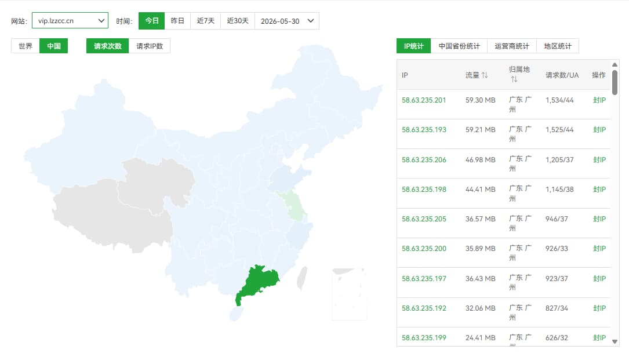Open IP address 58.63.235.205 link
The height and width of the screenshot is (364, 629).
(x=424, y=219)
